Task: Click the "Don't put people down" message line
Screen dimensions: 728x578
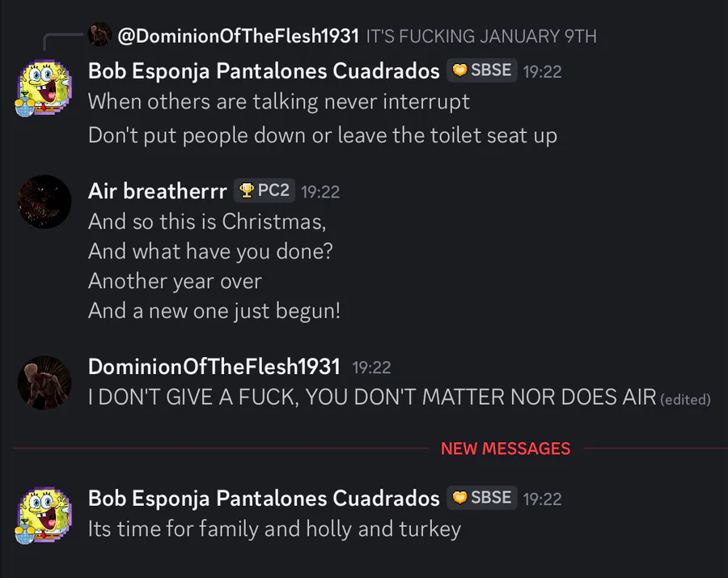Action: [x=322, y=134]
